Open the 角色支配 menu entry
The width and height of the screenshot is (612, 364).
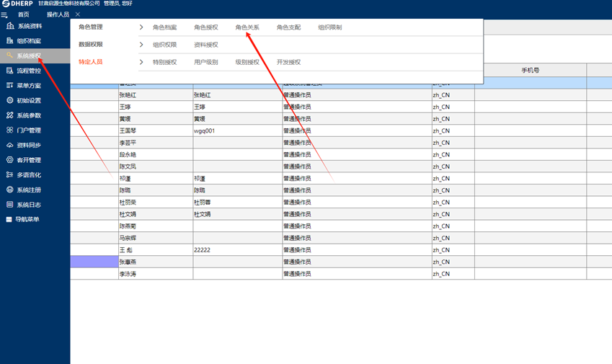point(288,27)
